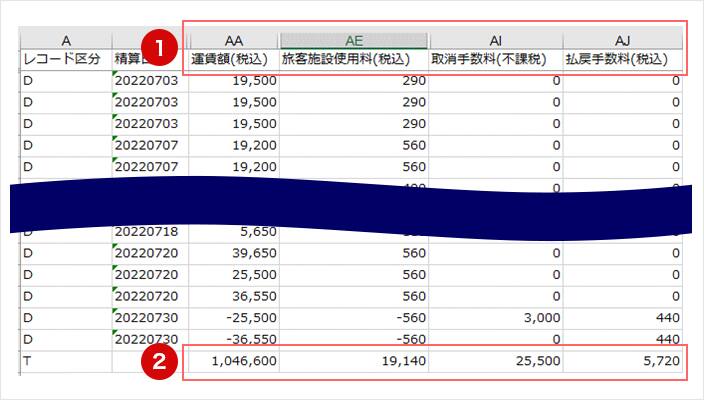This screenshot has width=704, height=400.
Task: Click the cancellation fee cell 3,000
Action: [x=495, y=318]
